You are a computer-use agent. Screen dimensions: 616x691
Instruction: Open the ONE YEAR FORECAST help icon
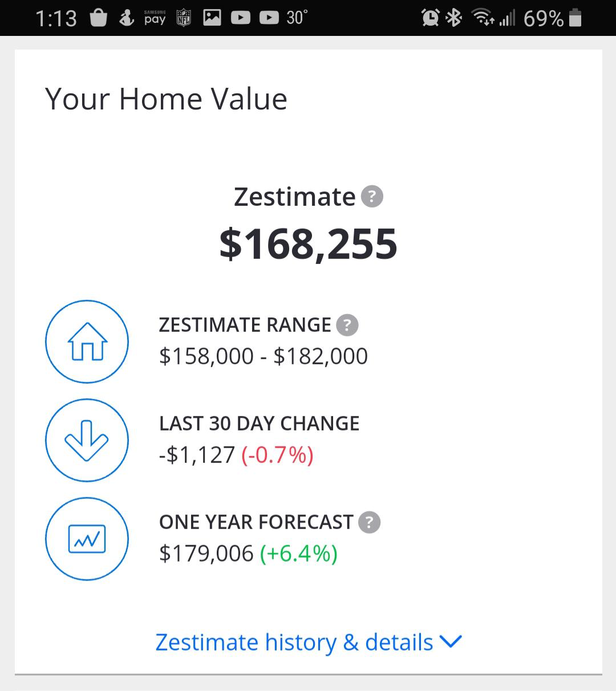[x=369, y=522]
